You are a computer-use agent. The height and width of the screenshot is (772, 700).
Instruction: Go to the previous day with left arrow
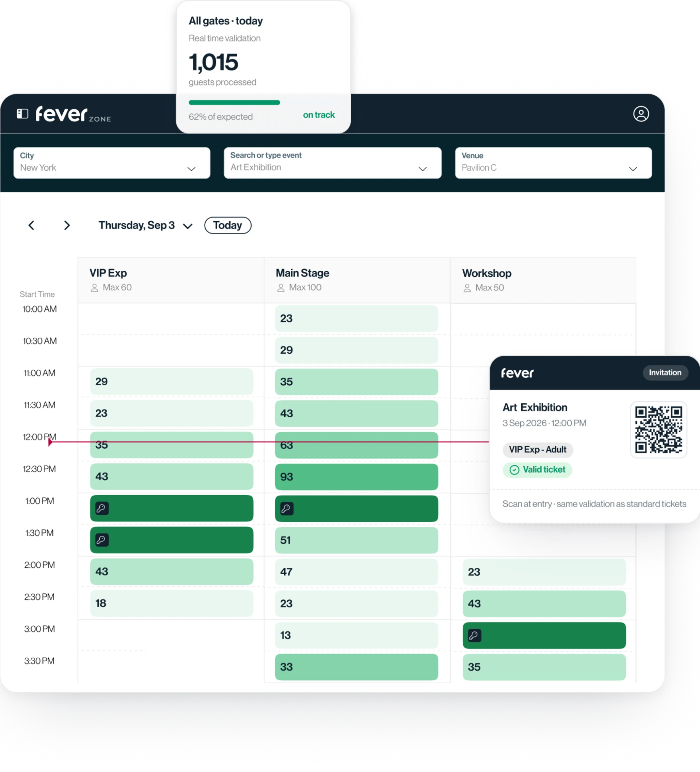click(31, 225)
